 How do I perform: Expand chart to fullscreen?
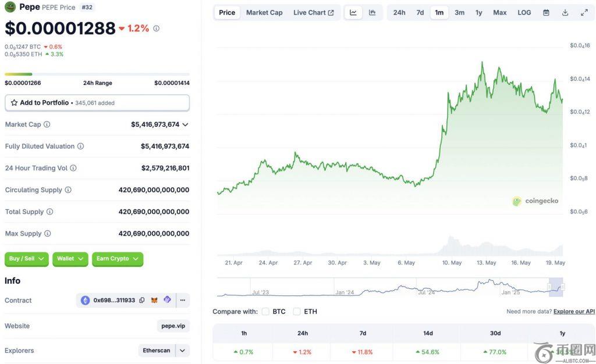point(584,13)
